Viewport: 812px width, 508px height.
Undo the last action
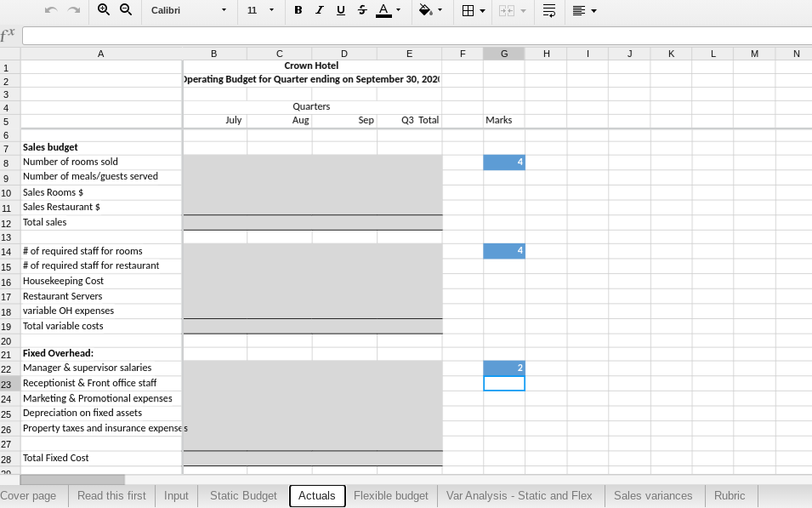click(x=48, y=11)
